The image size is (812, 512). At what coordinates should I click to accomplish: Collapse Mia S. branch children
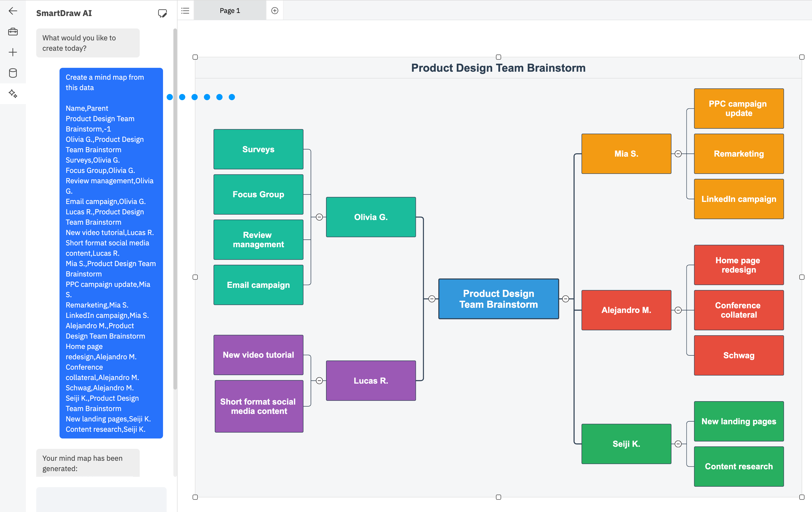pos(678,154)
